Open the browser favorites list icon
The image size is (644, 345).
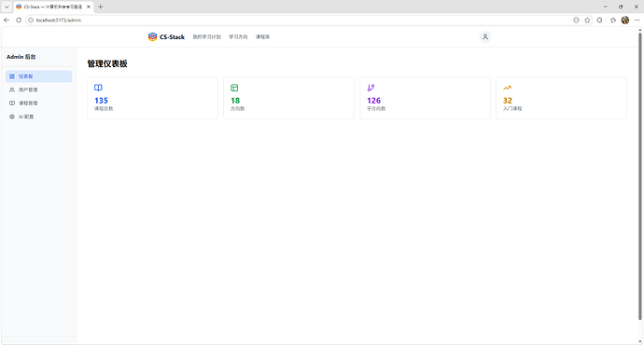pos(613,21)
